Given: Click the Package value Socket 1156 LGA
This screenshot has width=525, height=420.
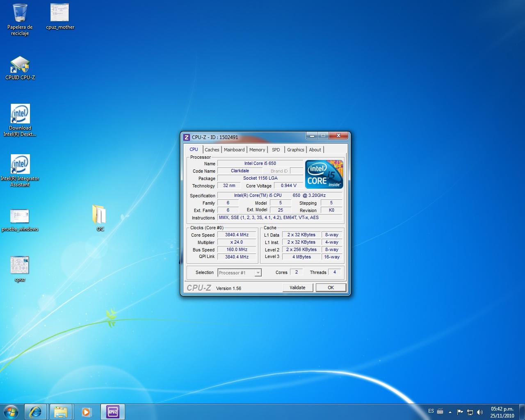Looking at the screenshot, I should (x=260, y=178).
